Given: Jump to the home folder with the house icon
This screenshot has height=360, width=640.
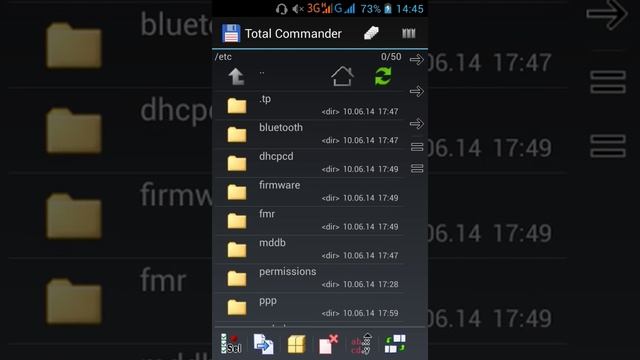Looking at the screenshot, I should 342,76.
